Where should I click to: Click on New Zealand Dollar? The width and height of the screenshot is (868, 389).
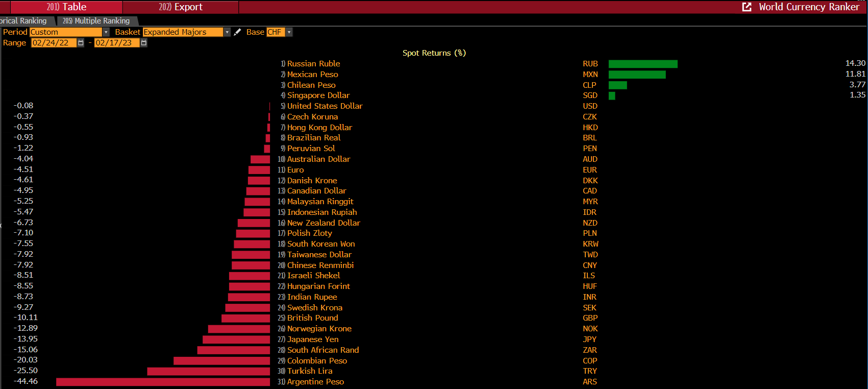tap(324, 223)
